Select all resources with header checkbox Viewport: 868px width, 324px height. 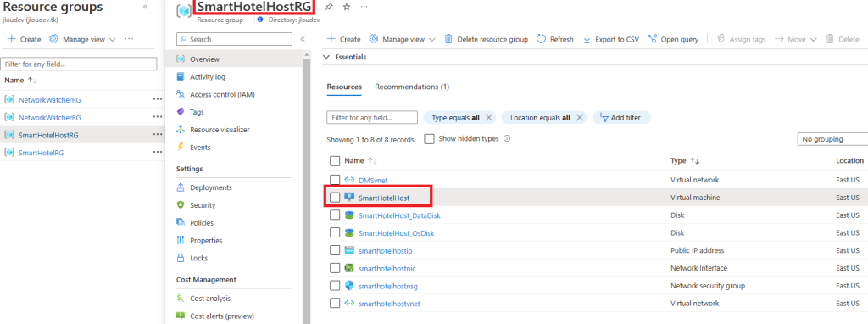click(x=334, y=160)
